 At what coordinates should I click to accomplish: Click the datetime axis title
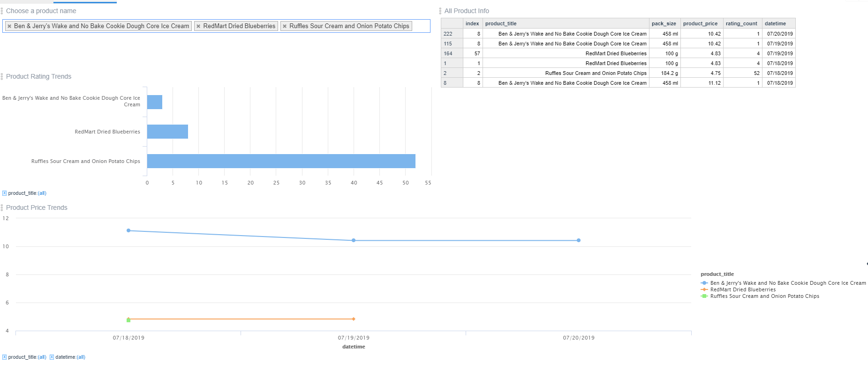pos(354,347)
